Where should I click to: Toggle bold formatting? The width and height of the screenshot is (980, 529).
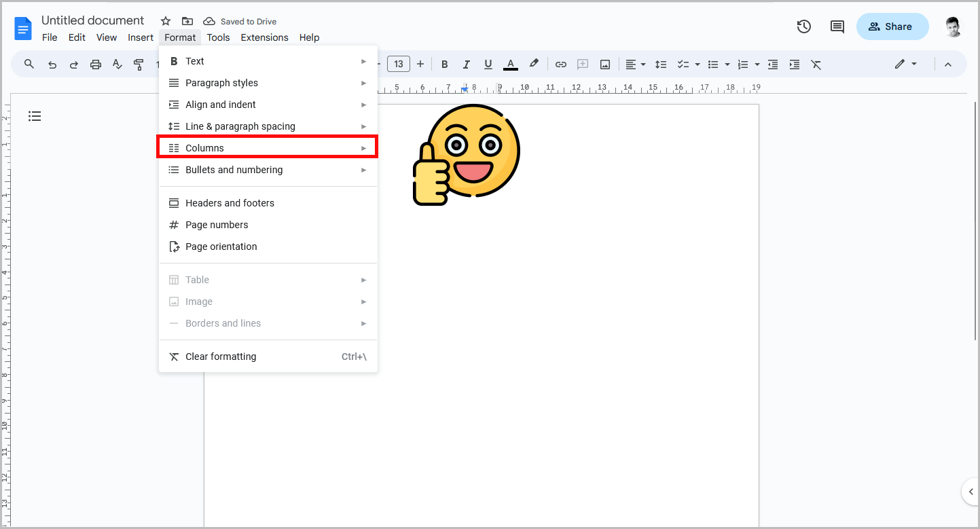point(444,64)
